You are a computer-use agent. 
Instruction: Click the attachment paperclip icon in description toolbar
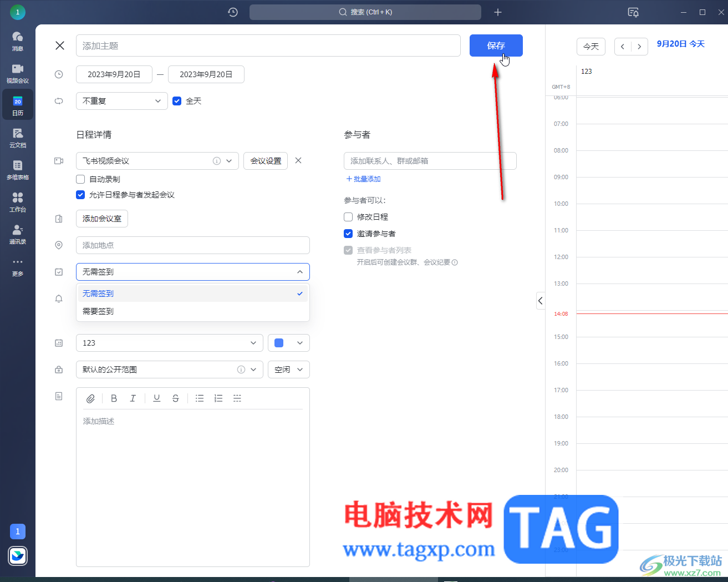(90, 398)
